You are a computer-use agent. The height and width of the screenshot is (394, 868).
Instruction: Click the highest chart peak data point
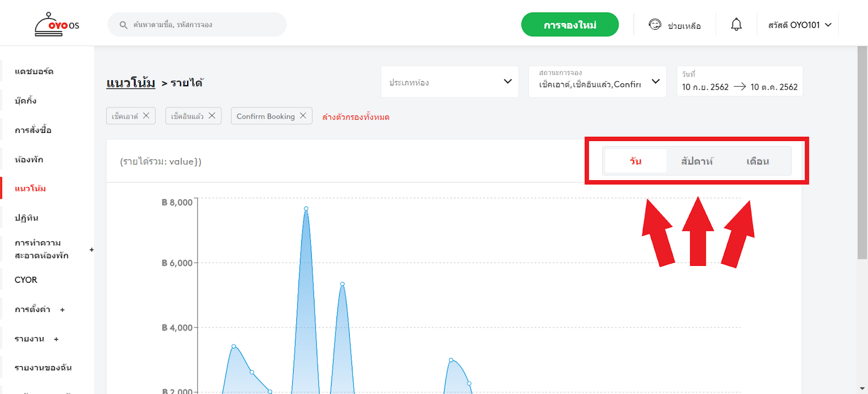(x=306, y=208)
